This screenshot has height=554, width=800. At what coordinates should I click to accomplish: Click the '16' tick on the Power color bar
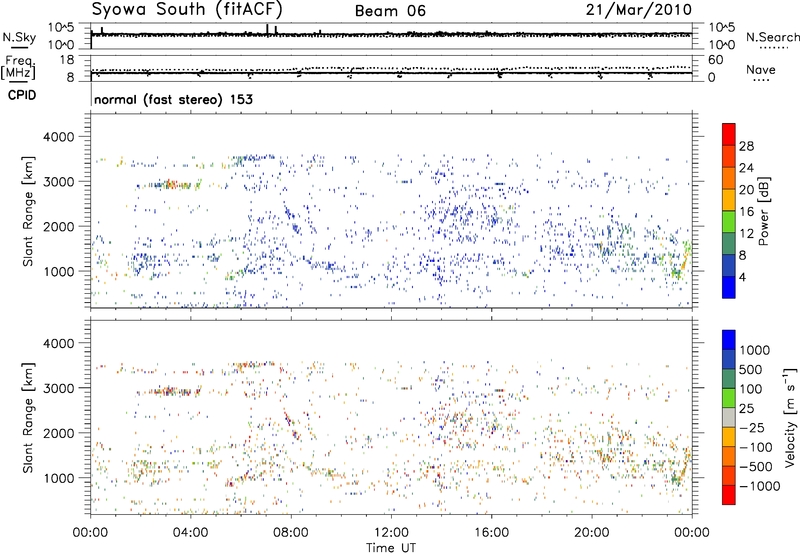click(746, 212)
